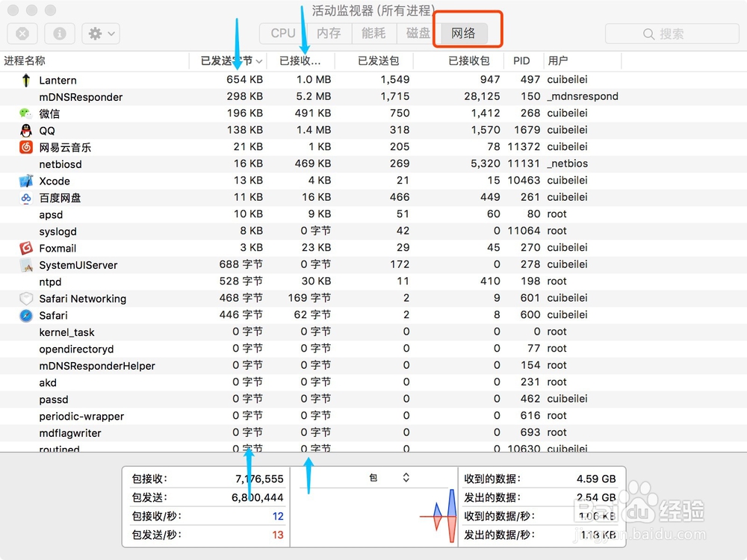
Task: Open the gear actions dropdown menu
Action: click(101, 34)
